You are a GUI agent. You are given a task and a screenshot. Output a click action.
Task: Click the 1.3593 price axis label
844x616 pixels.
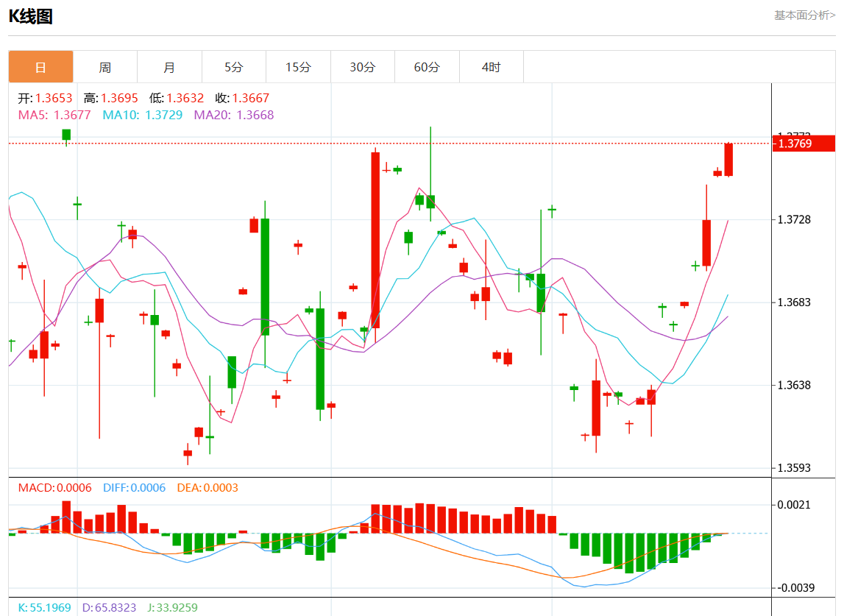[795, 468]
